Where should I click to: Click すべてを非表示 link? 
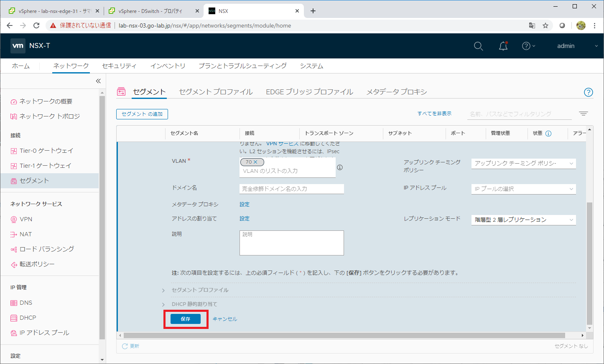(x=434, y=114)
